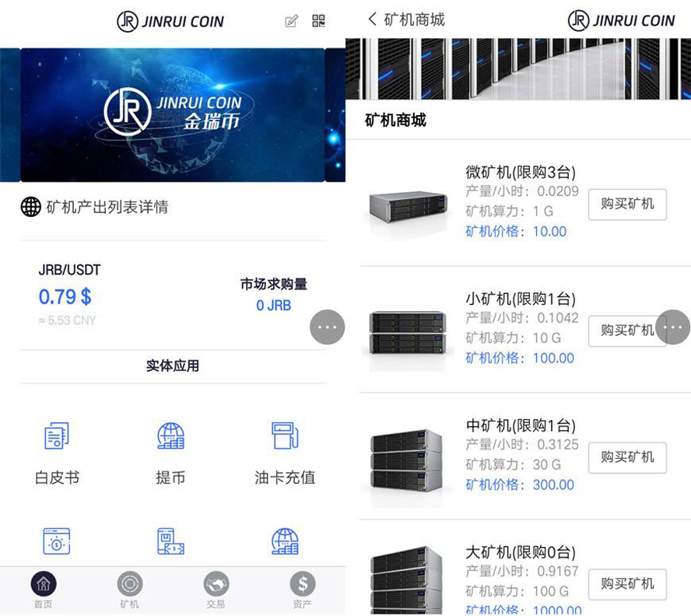Image resolution: width=691 pixels, height=616 pixels.
Task: Click the JINRUI COIN logo on home header
Action: (170, 21)
